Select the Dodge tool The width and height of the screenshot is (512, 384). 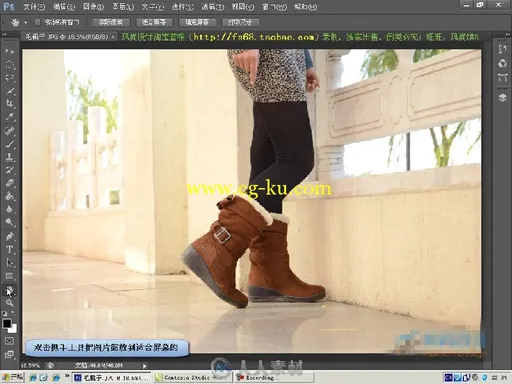click(9, 222)
